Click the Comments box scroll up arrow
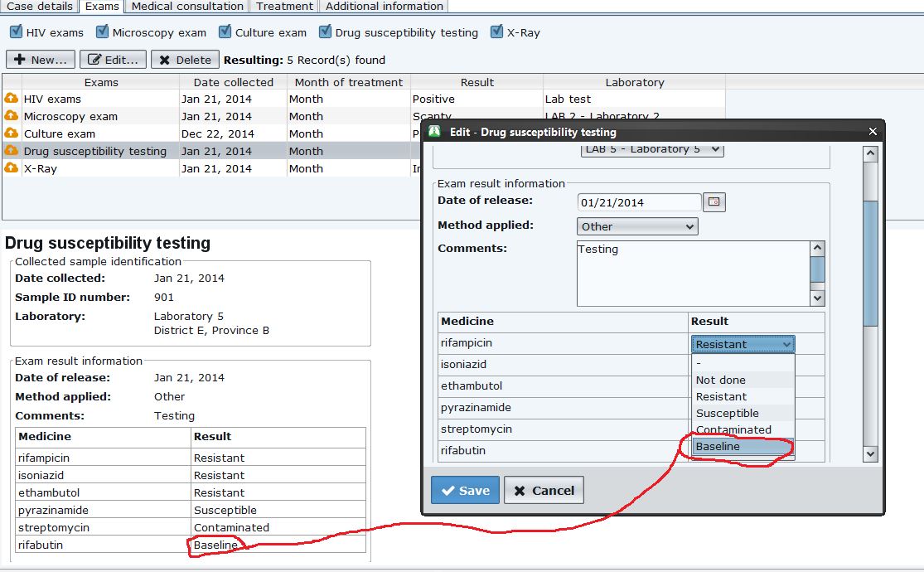This screenshot has height=572, width=924. 817,248
